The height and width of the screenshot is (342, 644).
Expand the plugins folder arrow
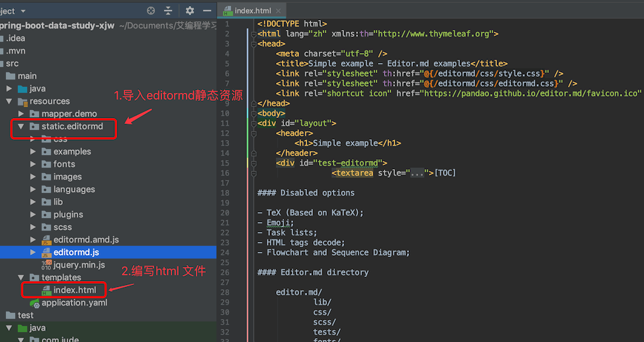(33, 215)
